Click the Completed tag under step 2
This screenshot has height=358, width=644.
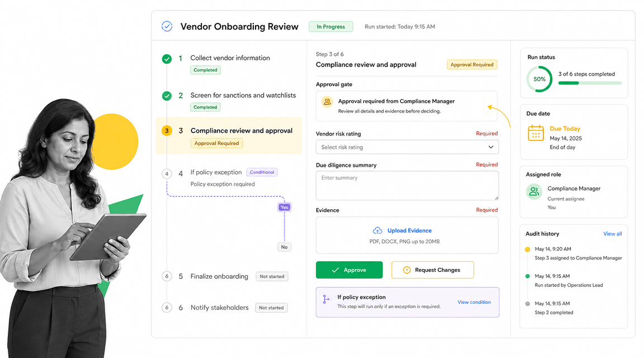pyautogui.click(x=205, y=107)
